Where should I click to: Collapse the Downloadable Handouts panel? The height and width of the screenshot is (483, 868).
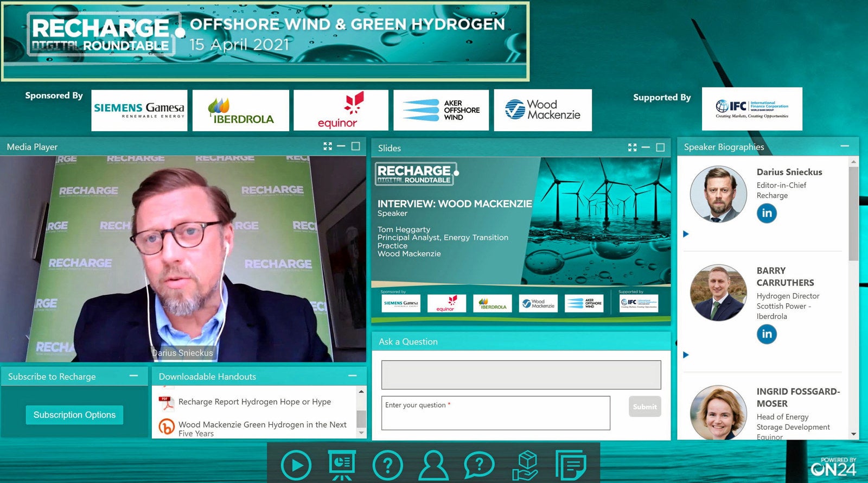(x=353, y=376)
